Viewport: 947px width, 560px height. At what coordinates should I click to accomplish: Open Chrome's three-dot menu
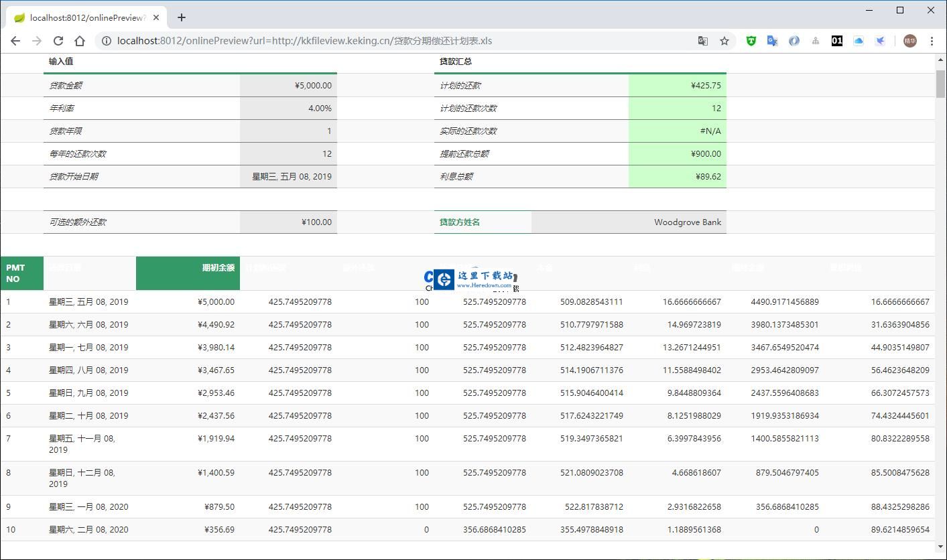tap(932, 41)
